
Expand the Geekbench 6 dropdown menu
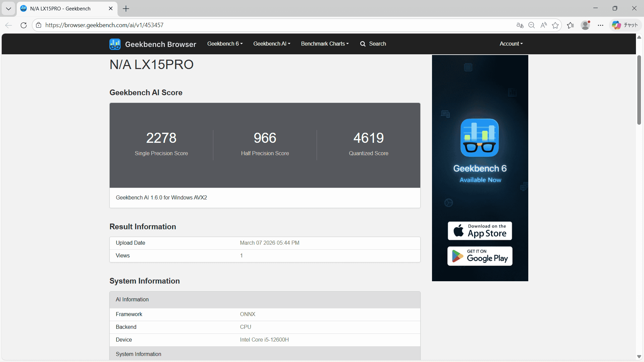coord(224,44)
